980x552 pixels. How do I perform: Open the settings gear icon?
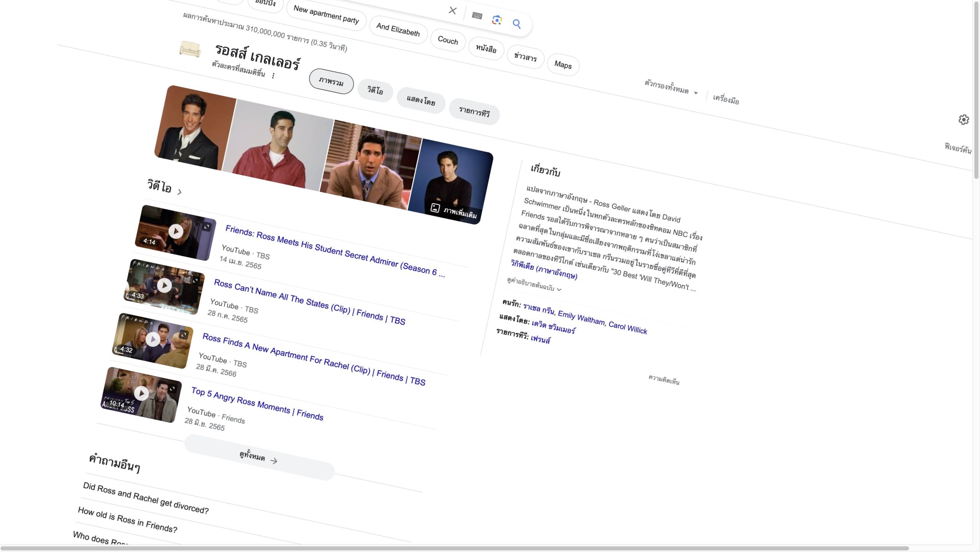coord(964,120)
